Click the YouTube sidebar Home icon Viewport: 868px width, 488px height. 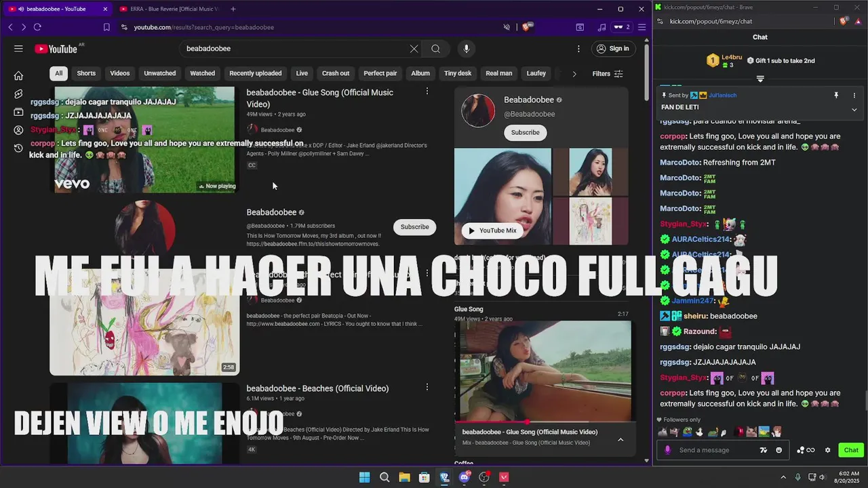(18, 76)
